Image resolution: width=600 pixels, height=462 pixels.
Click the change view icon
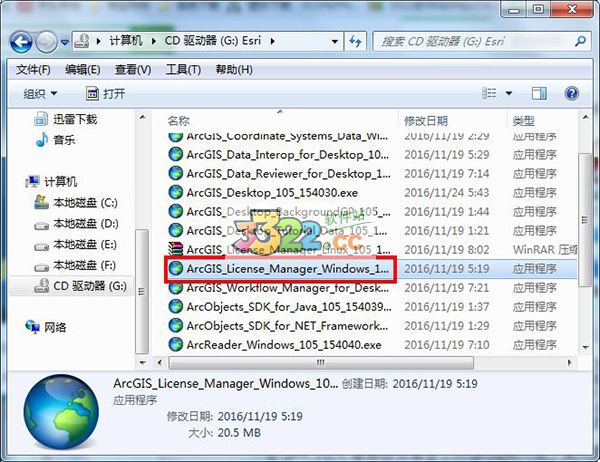coord(489,93)
